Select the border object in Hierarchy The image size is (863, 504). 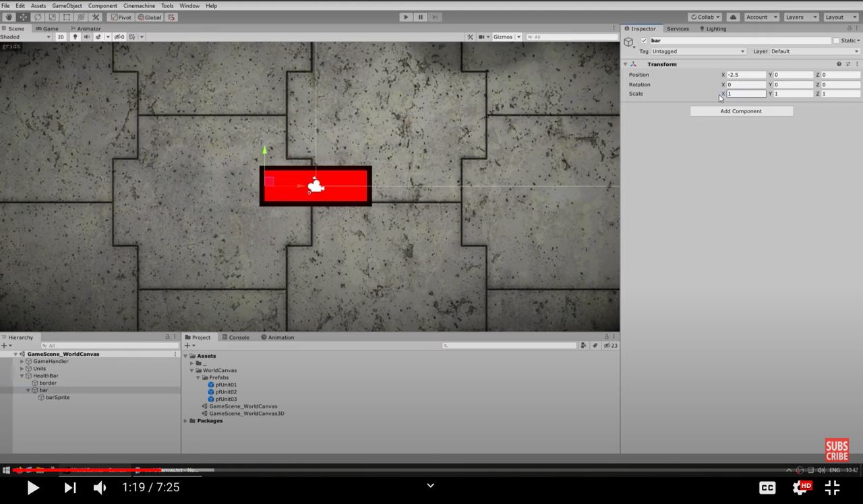coord(48,383)
